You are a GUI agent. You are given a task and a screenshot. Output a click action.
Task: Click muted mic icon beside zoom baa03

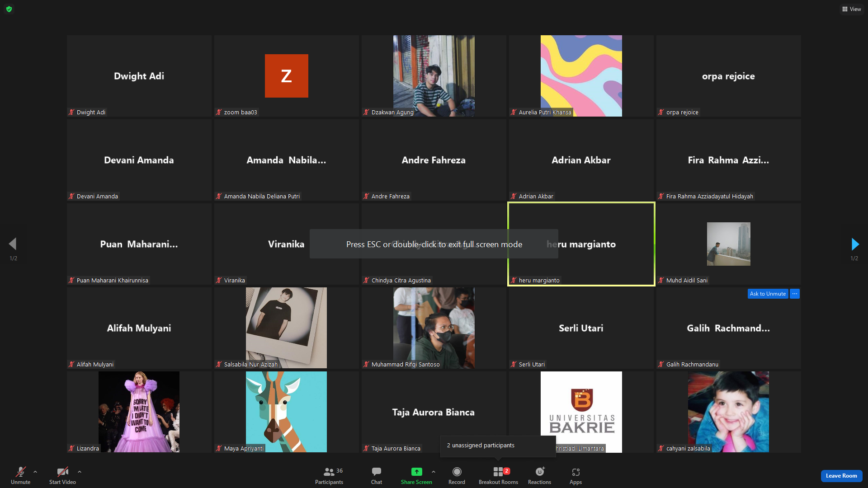click(219, 113)
